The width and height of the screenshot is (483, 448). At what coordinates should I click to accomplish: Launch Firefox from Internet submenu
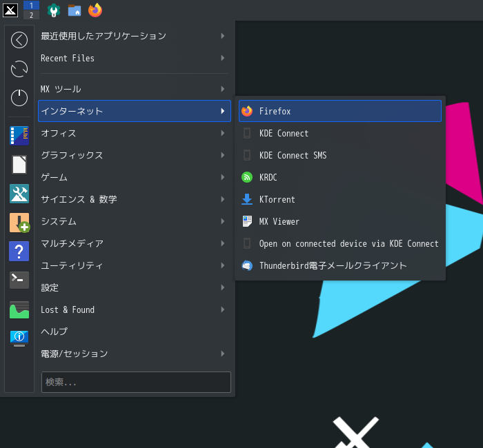point(340,111)
